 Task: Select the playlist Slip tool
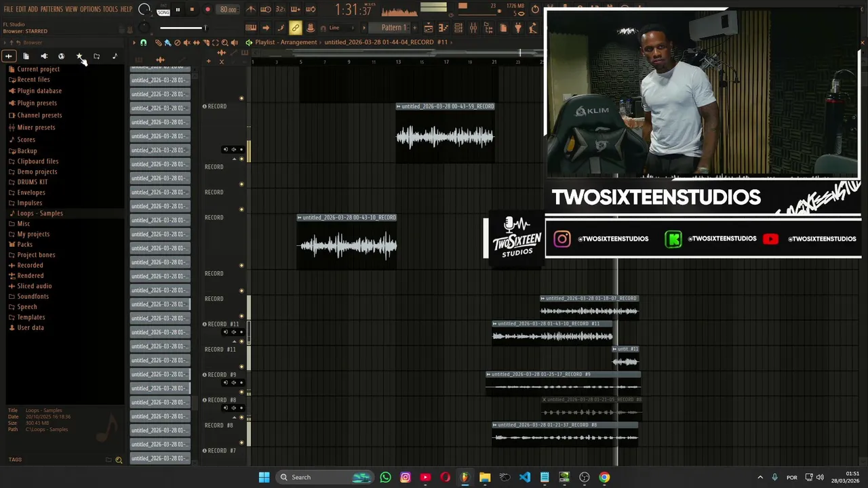pos(196,42)
